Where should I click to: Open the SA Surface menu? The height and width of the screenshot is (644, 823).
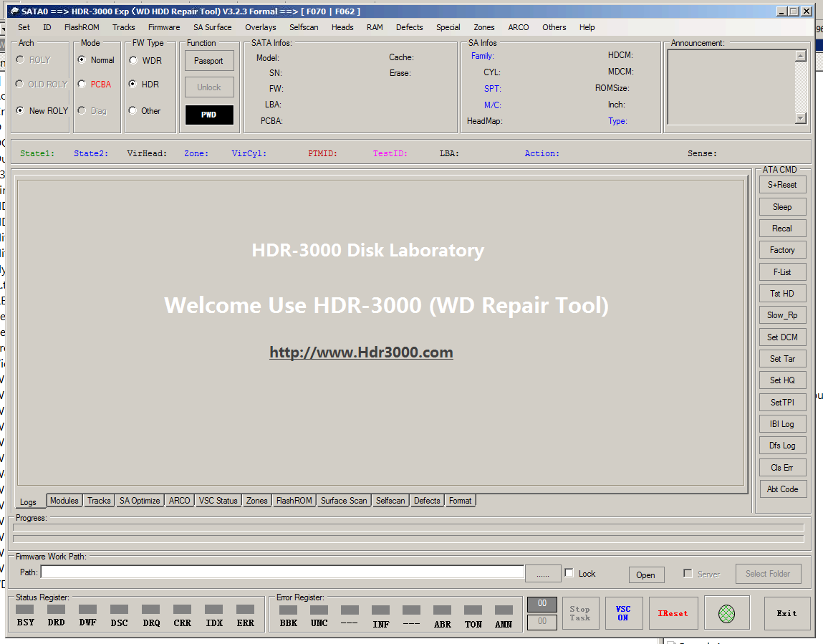click(x=213, y=27)
